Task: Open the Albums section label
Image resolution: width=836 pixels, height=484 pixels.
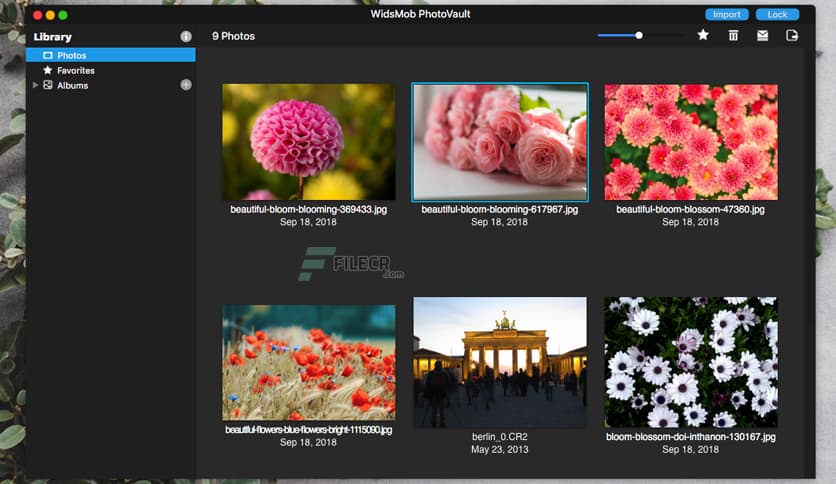Action: [x=73, y=85]
